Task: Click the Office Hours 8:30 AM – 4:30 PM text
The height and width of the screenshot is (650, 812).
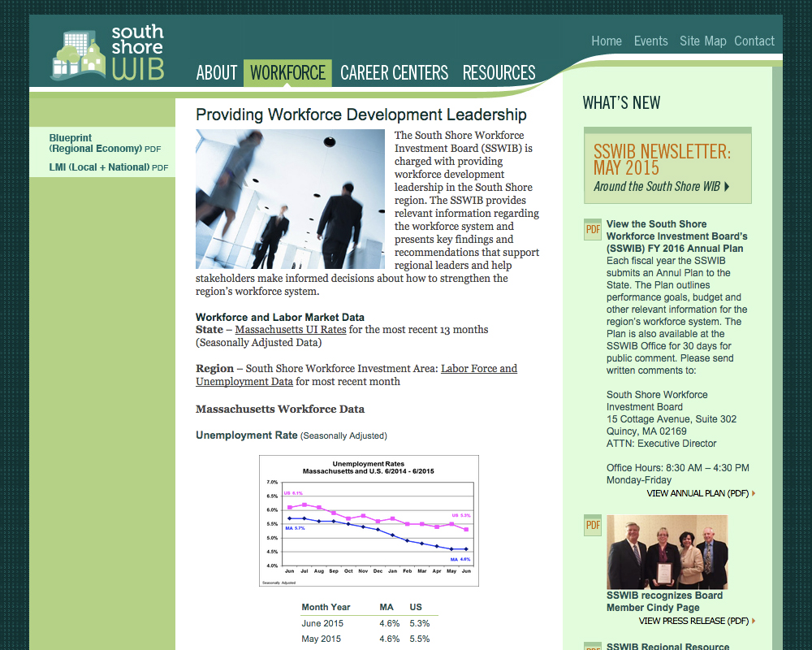Action: tap(677, 467)
